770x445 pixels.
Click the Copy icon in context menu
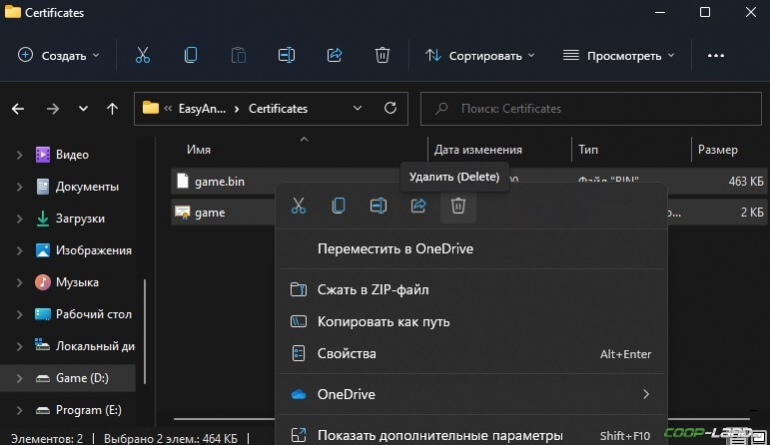tap(338, 206)
